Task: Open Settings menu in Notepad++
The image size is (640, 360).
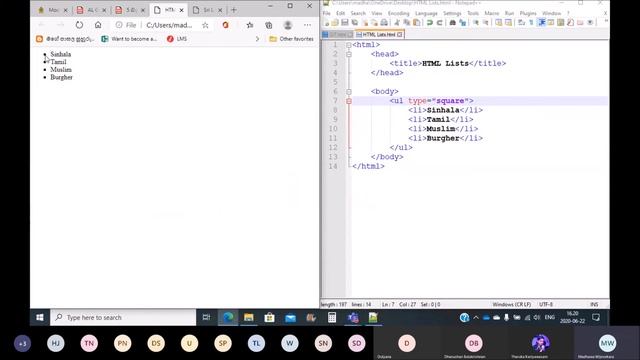Action: pyautogui.click(x=452, y=13)
